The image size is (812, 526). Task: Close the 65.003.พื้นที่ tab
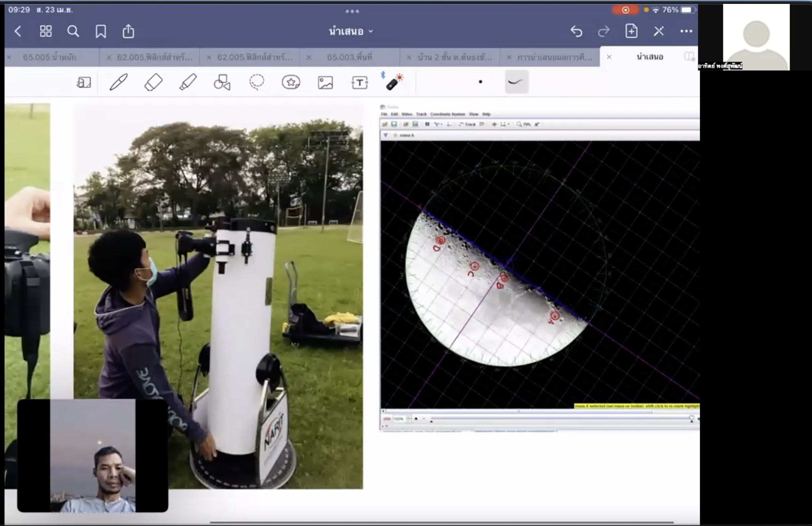[x=308, y=57]
